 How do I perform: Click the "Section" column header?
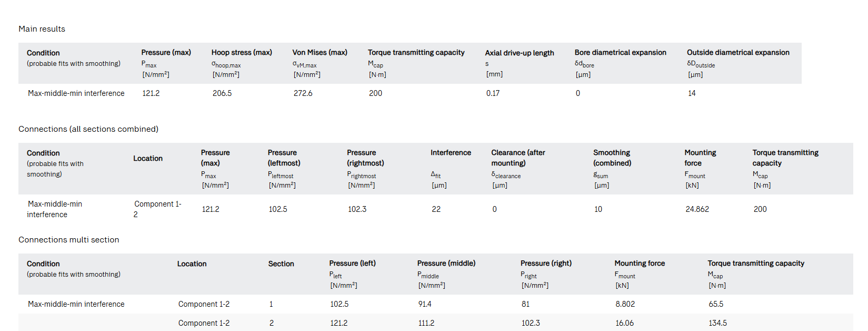coord(281,264)
